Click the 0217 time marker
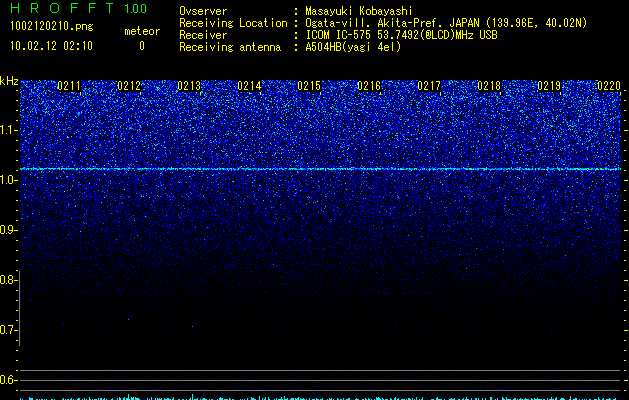 [429, 86]
